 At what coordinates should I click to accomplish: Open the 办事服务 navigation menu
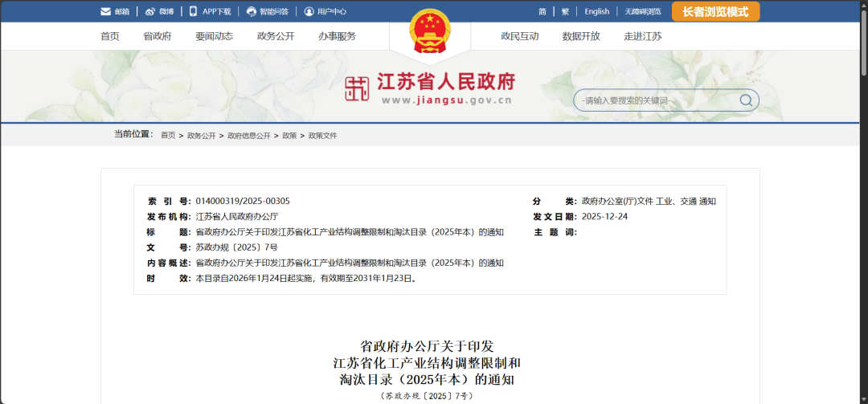pos(337,36)
